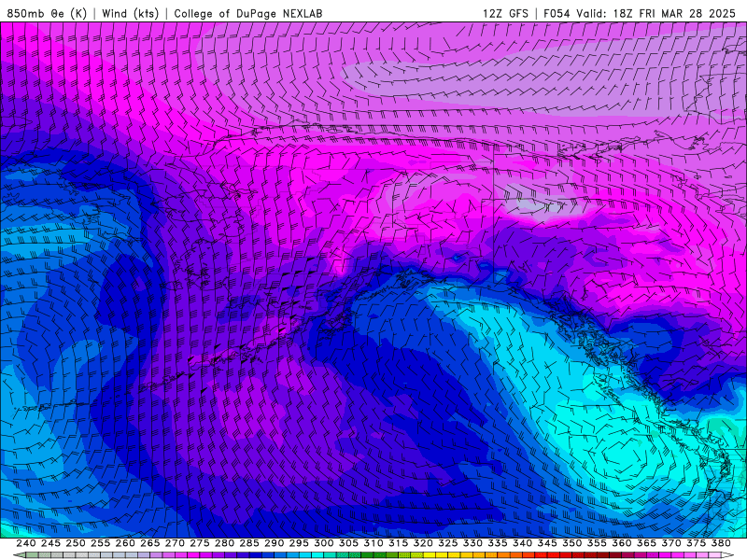Click the 375 value on the color scale
Image resolution: width=747 pixels, height=560 pixels.
(696, 543)
